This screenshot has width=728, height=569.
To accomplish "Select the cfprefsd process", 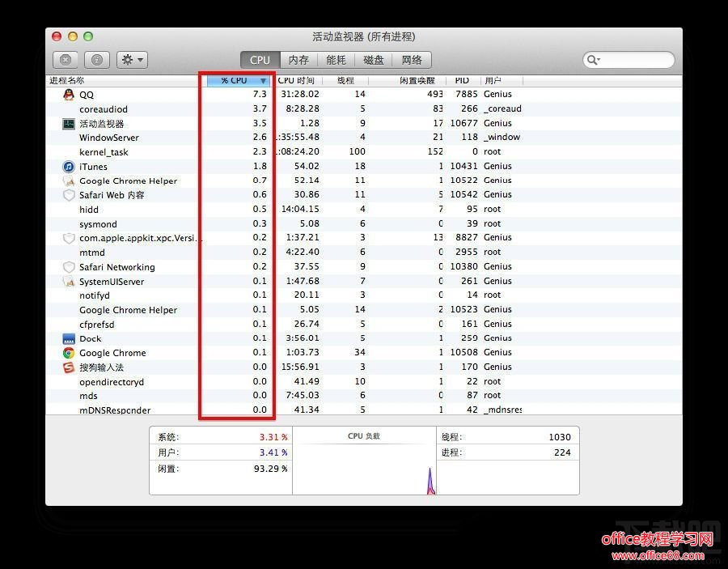I will pos(363,324).
